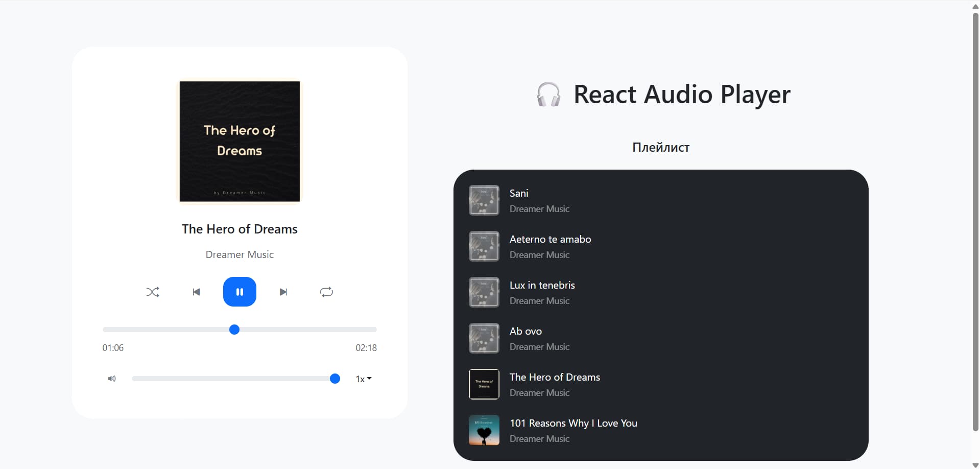Click the Sani cover thumbnail
980x469 pixels.
(x=484, y=200)
